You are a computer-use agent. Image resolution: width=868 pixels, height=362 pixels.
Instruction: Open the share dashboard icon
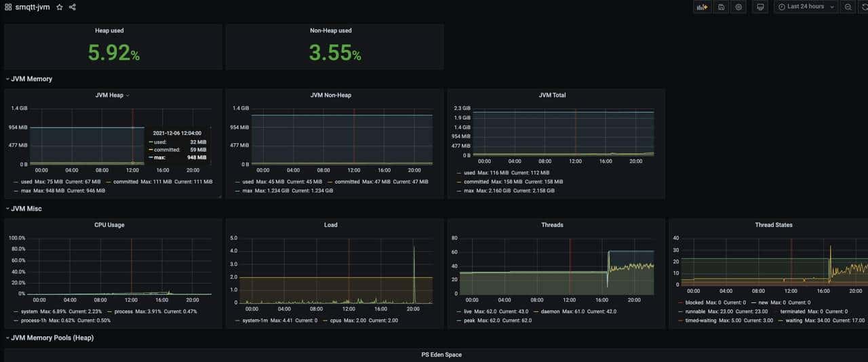tap(73, 7)
